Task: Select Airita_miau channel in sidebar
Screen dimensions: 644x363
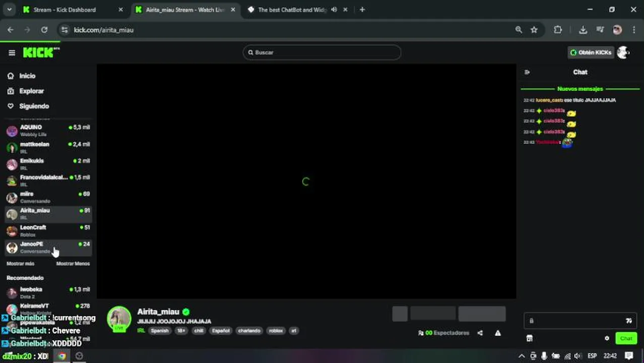Action: [x=48, y=214]
